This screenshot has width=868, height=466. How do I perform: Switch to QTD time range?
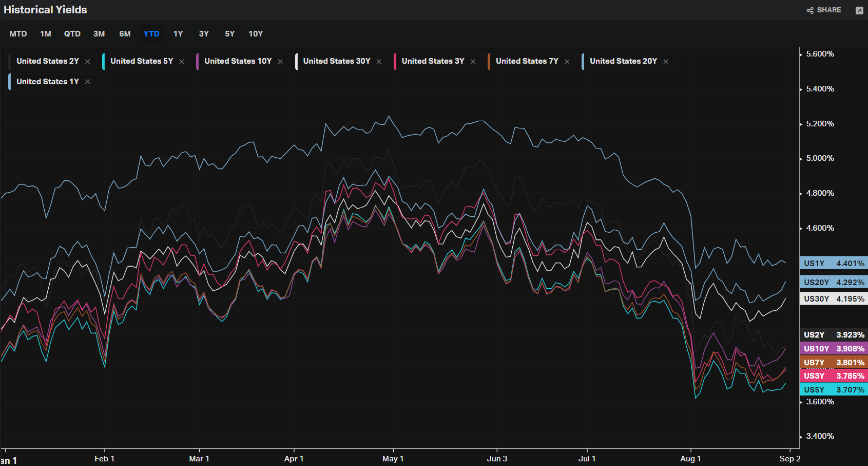point(72,34)
